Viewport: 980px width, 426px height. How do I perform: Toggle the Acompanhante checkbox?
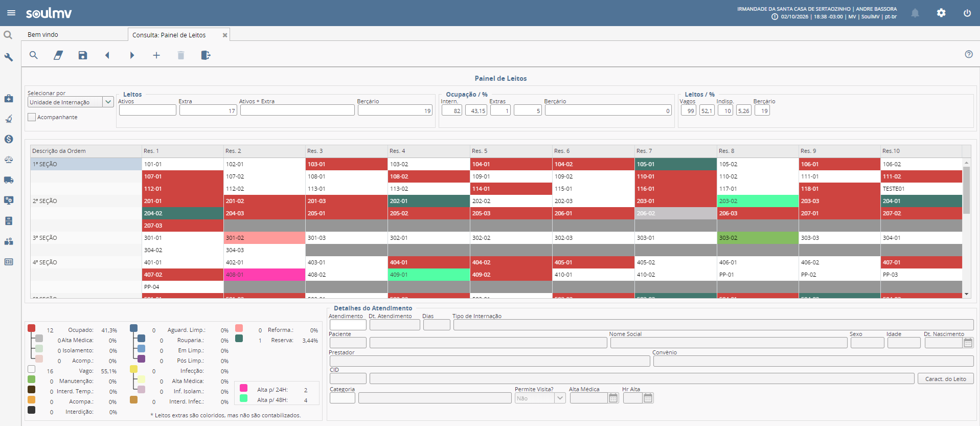point(32,117)
